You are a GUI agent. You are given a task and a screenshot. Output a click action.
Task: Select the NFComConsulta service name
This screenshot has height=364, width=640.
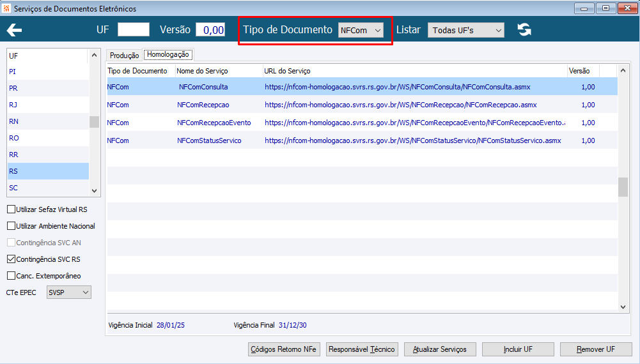point(203,87)
